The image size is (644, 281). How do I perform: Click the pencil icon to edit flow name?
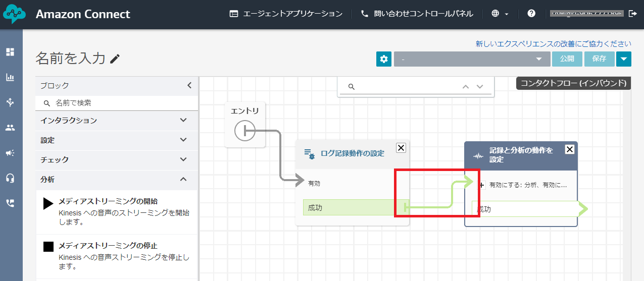(115, 59)
